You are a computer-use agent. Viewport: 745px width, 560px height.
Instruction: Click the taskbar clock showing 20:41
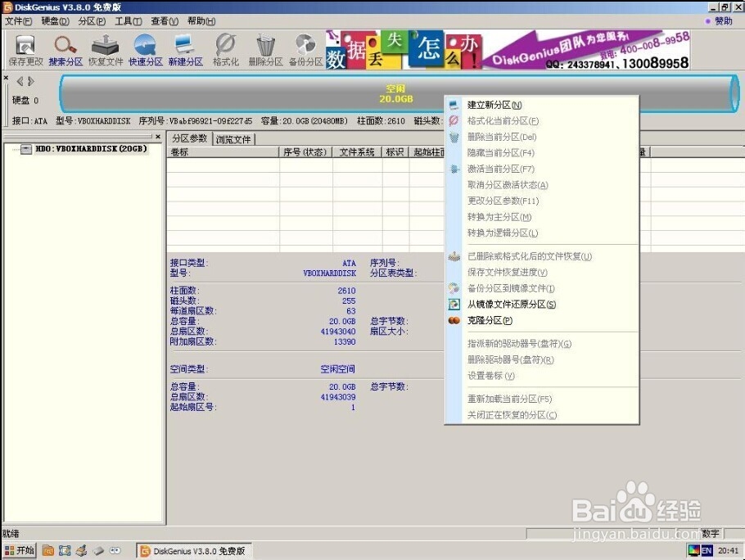pos(728,551)
